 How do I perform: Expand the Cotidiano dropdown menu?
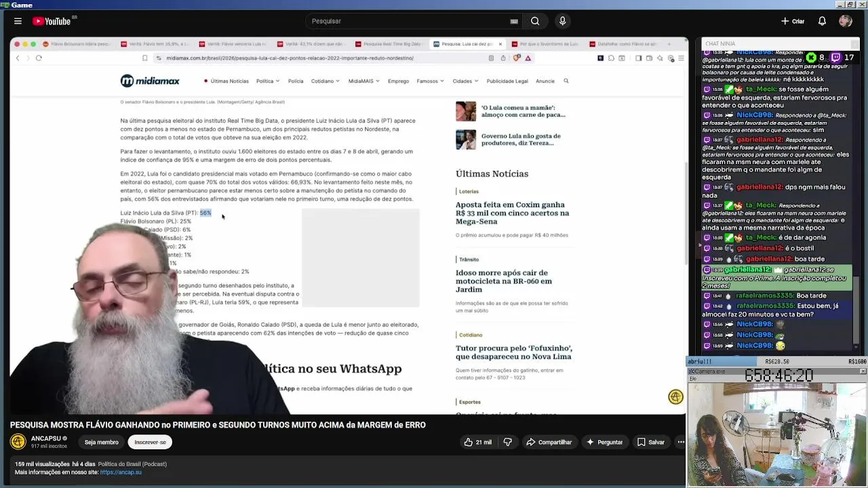click(x=325, y=81)
